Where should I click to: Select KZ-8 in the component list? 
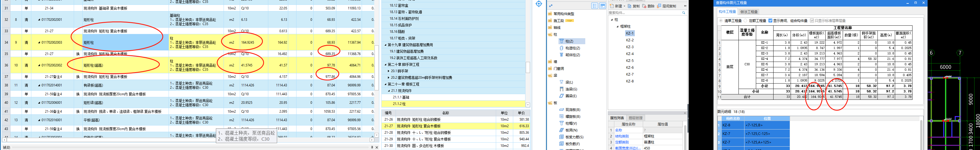(x=630, y=82)
